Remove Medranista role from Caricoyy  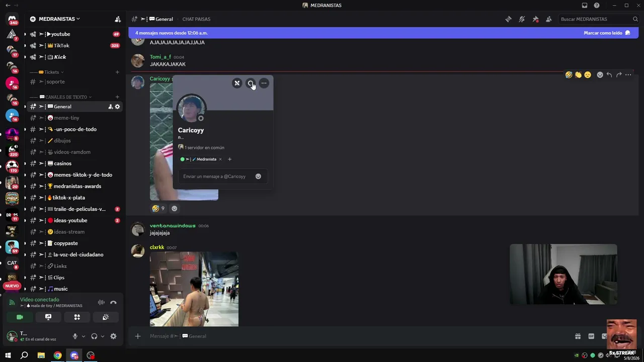pyautogui.click(x=220, y=159)
